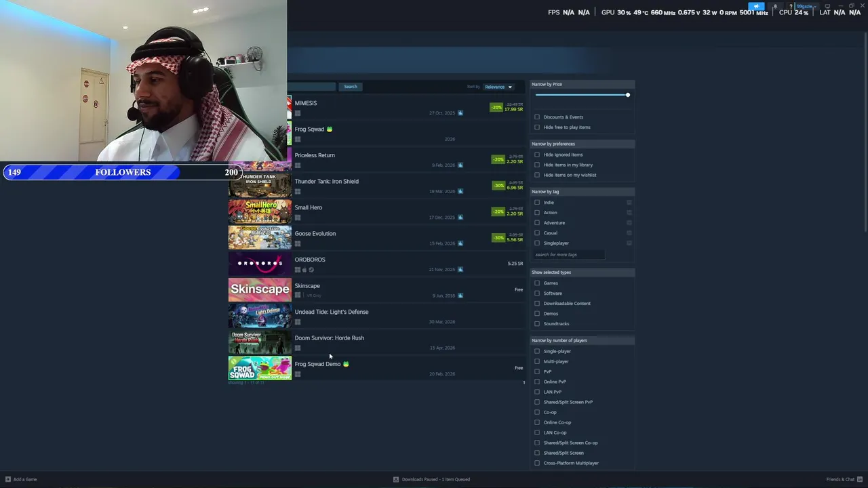Check Hide free to play items
The image size is (868, 488).
[537, 127]
